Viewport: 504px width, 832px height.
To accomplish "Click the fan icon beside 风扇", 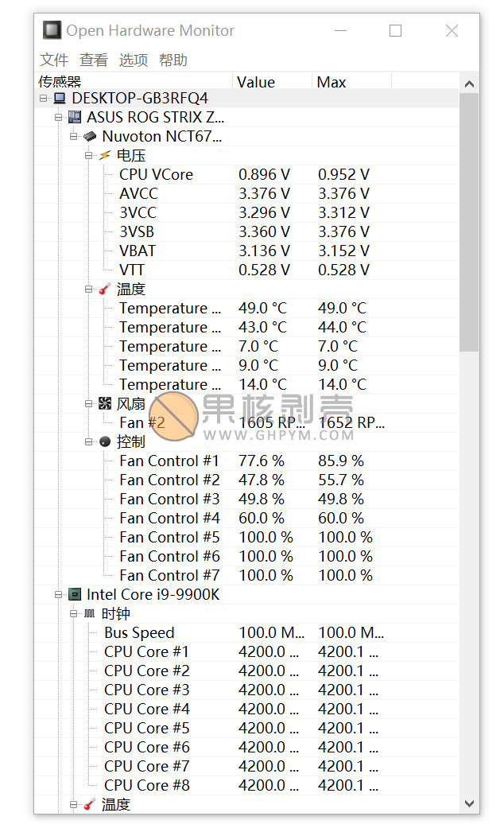I will (104, 404).
